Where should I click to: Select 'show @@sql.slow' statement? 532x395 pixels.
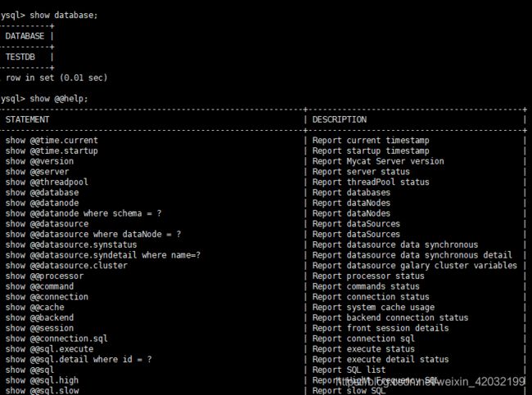[42, 391]
